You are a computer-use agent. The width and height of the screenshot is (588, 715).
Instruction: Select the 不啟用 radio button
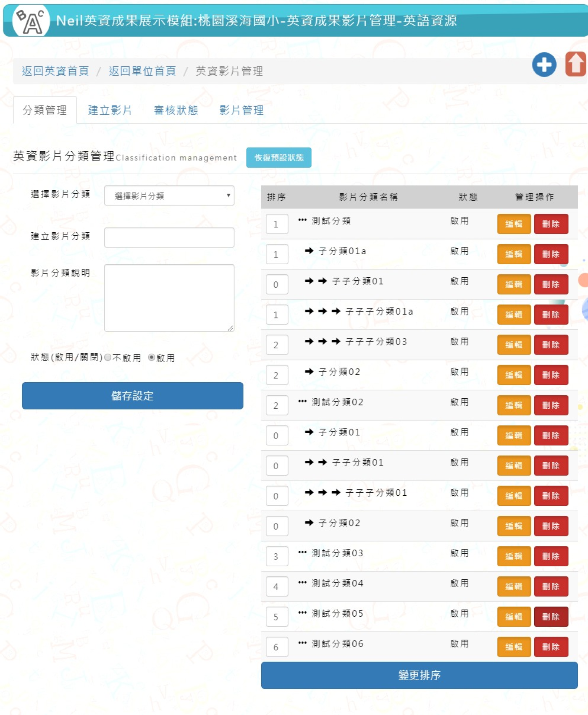pos(108,357)
